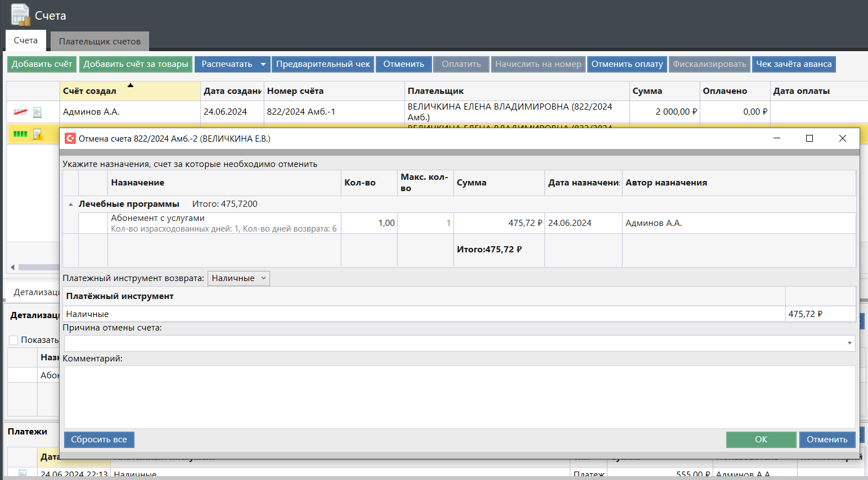
Task: Select the Счета tab
Action: coord(26,41)
